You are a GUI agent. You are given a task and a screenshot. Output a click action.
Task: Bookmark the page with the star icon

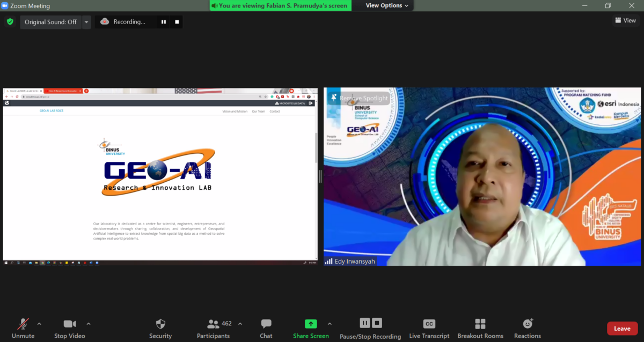coord(265,96)
